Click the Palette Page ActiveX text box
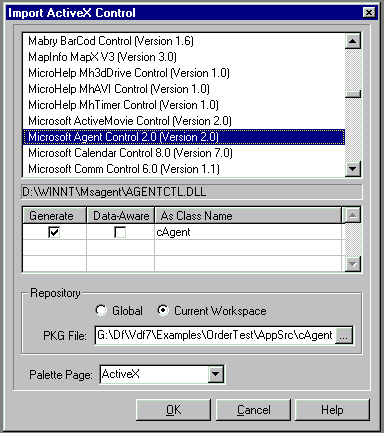 coord(154,374)
